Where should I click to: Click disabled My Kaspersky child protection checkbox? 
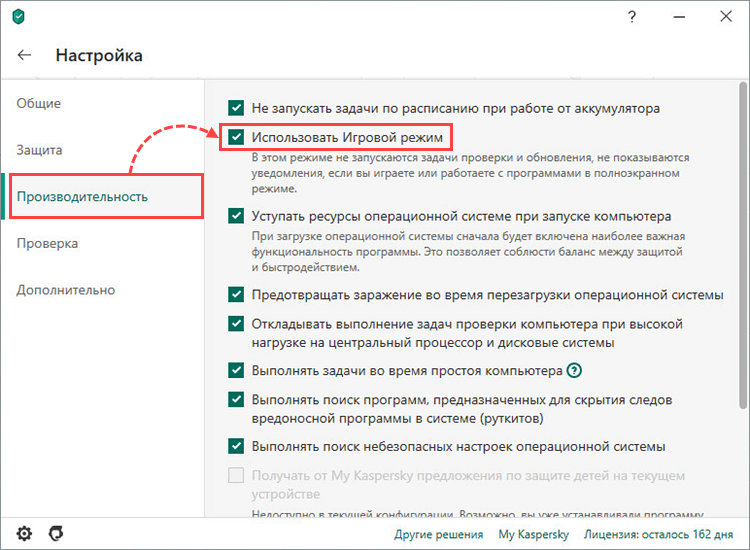point(236,475)
